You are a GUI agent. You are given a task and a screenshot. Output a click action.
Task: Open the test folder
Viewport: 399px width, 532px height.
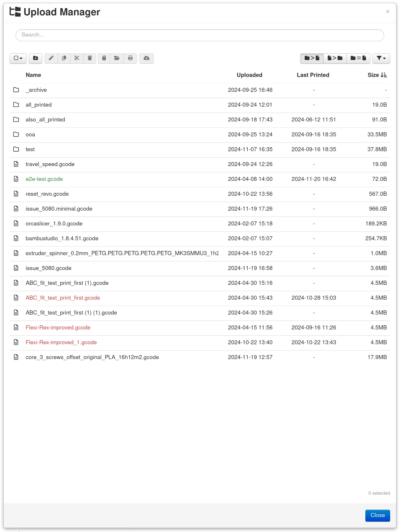coord(30,149)
